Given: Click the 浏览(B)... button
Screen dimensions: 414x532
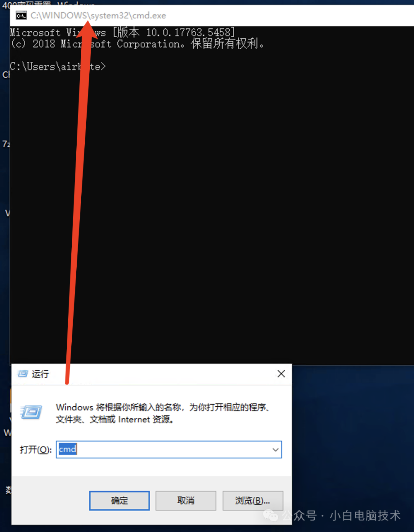Looking at the screenshot, I should [253, 501].
